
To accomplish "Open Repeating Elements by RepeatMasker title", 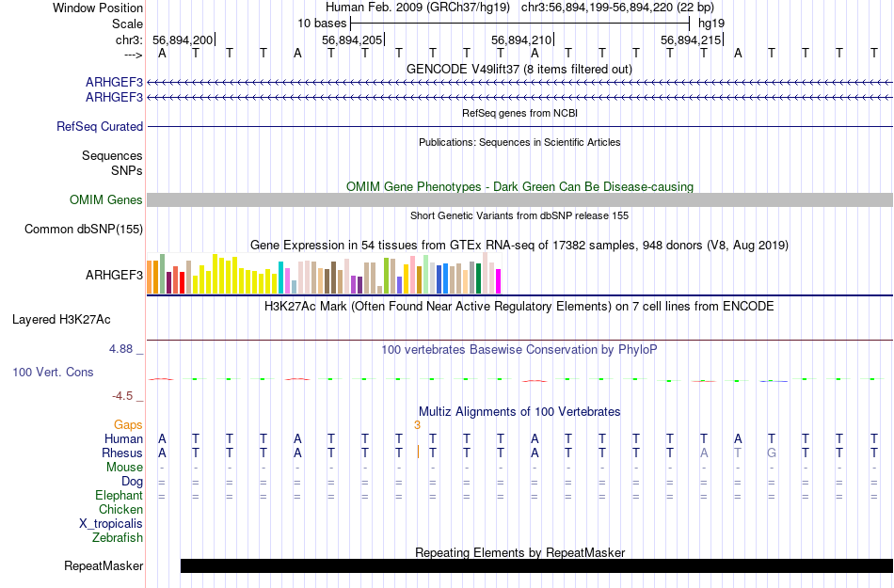I will 519,552.
